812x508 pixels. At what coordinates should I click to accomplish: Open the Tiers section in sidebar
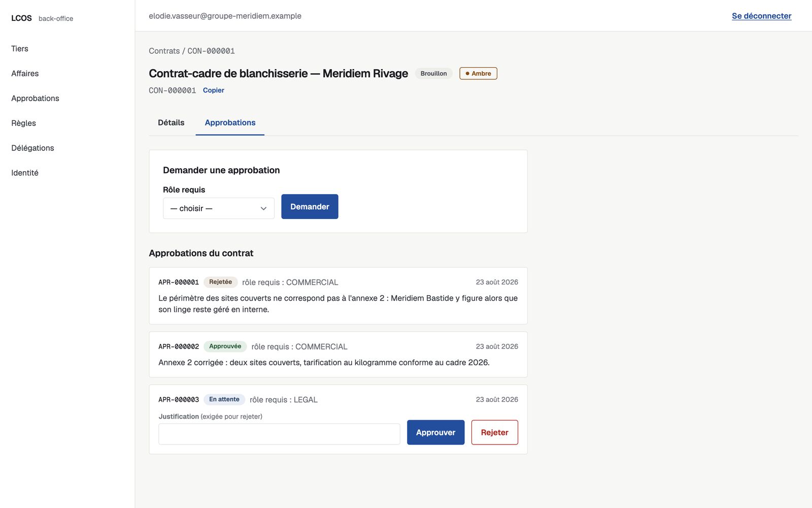(x=20, y=49)
